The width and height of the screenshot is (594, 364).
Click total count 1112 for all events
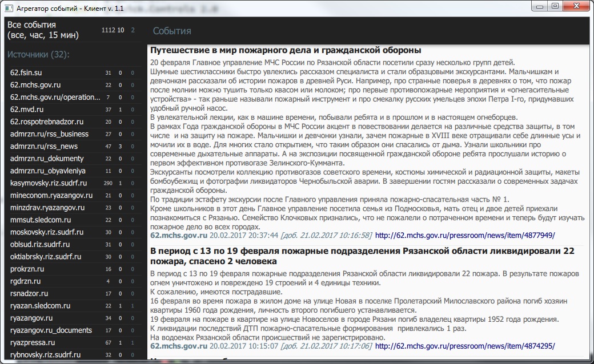click(x=108, y=30)
